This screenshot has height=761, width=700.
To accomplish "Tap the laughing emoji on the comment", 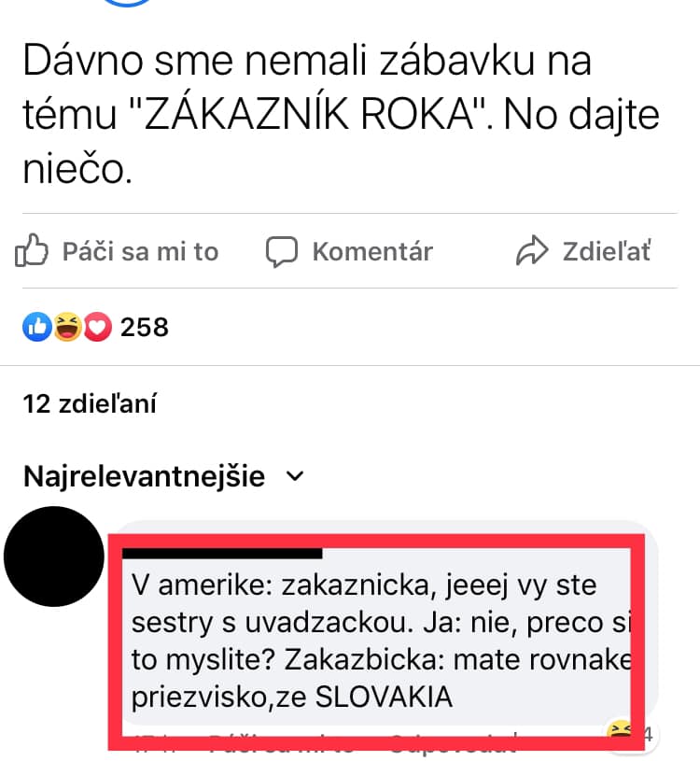I will point(620,731).
